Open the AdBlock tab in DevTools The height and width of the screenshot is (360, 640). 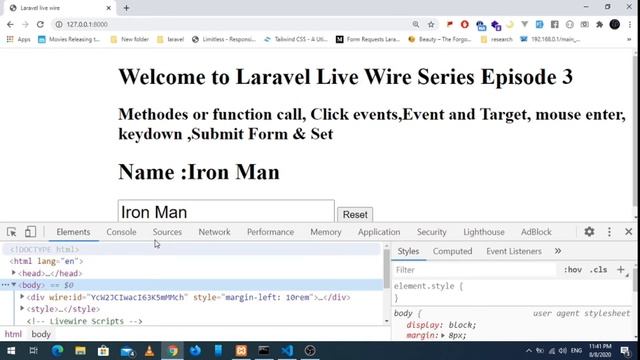pyautogui.click(x=536, y=232)
